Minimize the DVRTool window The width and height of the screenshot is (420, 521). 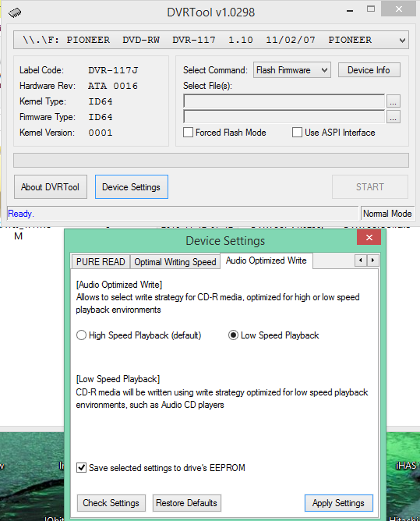(350, 11)
